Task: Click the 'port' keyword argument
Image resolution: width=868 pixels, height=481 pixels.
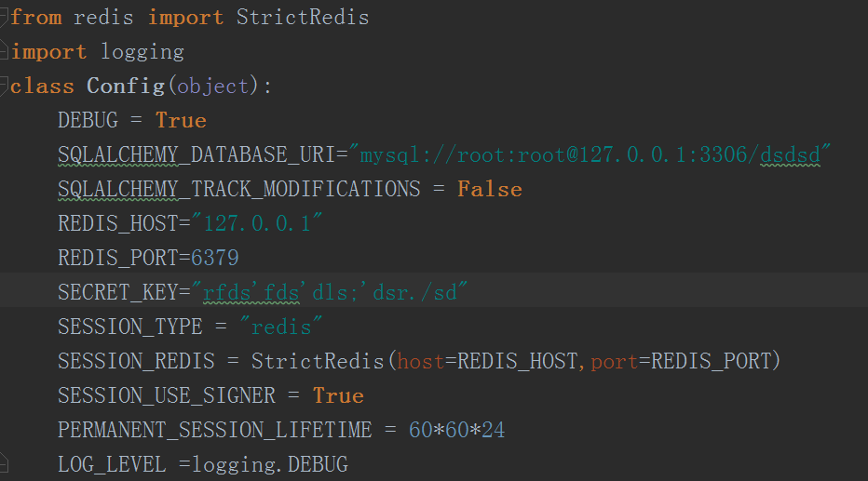Action: [615, 361]
